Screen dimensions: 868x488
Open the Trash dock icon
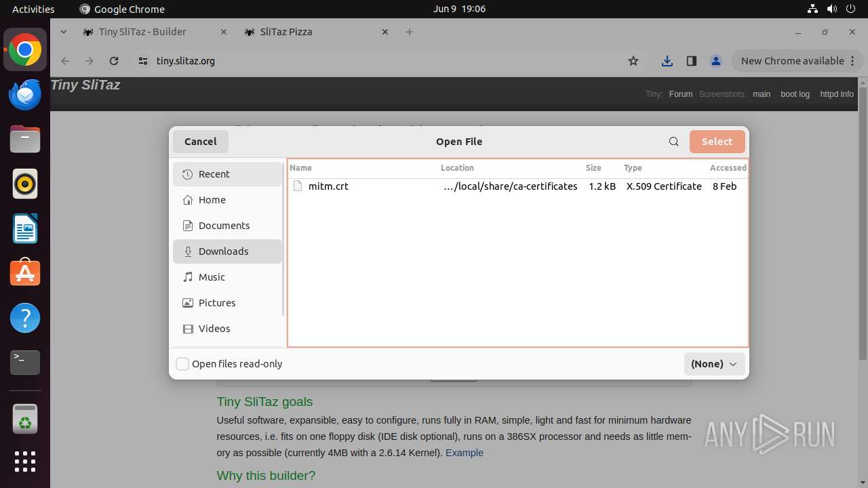point(25,419)
